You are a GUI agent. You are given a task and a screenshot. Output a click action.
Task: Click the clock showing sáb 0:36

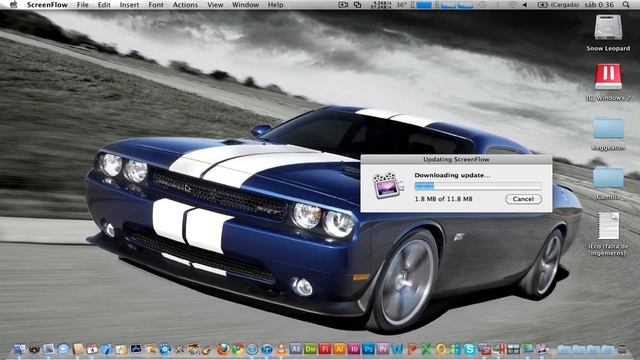pyautogui.click(x=599, y=4)
